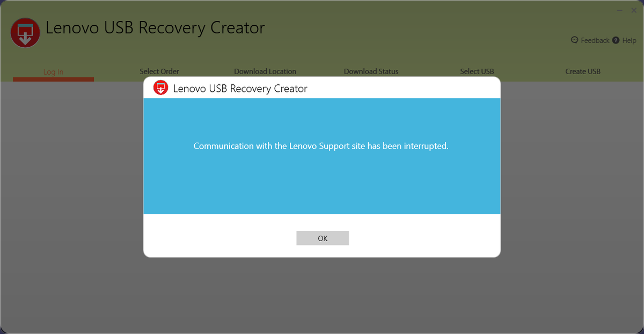Select the Download Status tab

point(371,71)
